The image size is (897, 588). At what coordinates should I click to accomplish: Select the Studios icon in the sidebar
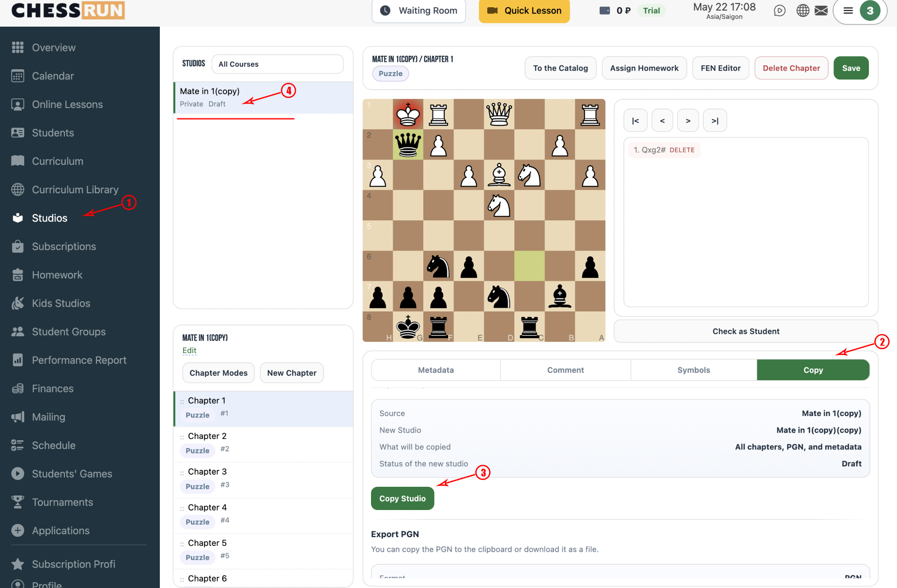click(x=18, y=218)
